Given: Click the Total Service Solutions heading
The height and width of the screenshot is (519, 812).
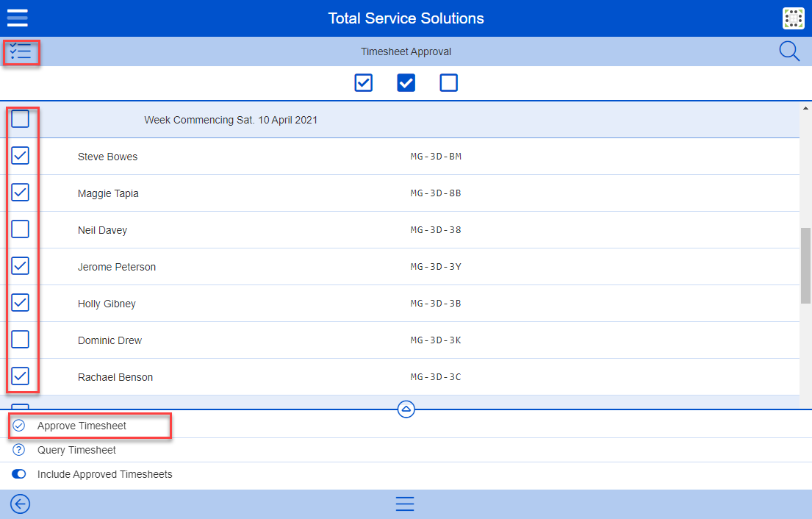Looking at the screenshot, I should coord(406,18).
